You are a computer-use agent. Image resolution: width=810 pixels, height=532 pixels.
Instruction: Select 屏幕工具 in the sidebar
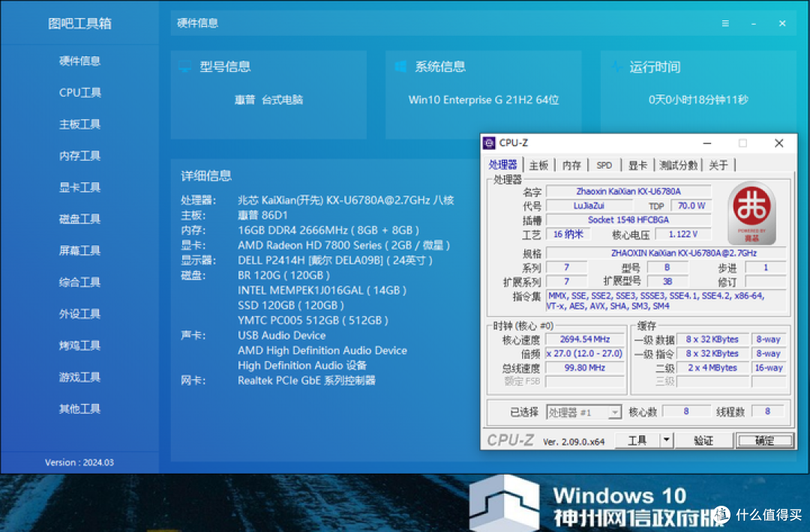pyautogui.click(x=79, y=250)
